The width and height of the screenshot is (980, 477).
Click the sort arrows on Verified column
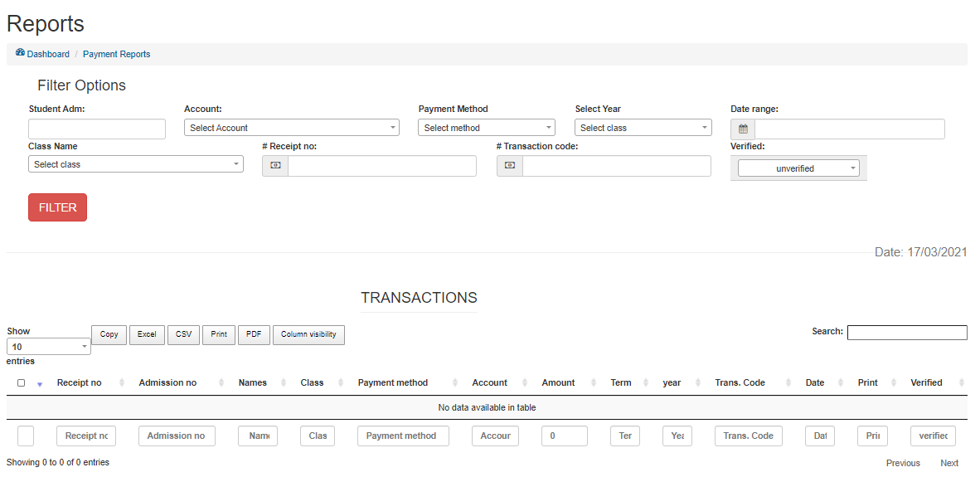961,382
